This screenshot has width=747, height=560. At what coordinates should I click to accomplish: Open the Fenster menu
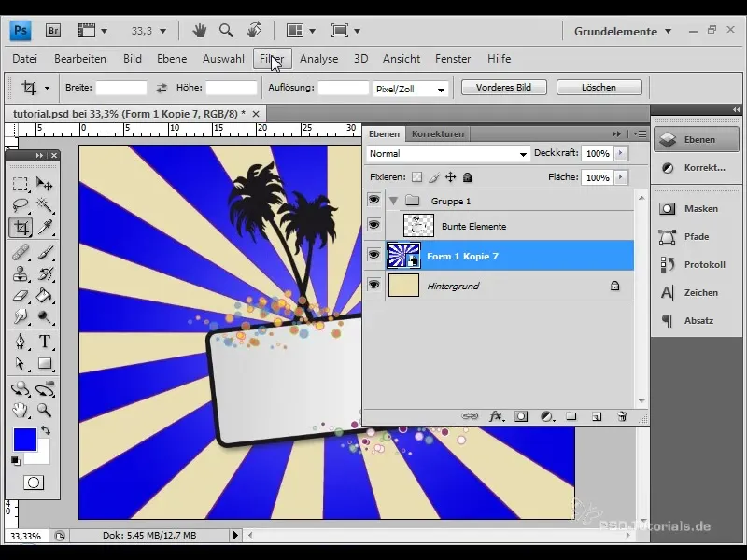453,59
